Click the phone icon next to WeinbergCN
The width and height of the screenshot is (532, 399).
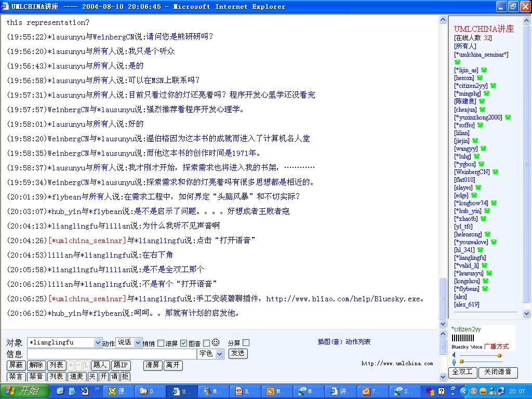(x=495, y=171)
